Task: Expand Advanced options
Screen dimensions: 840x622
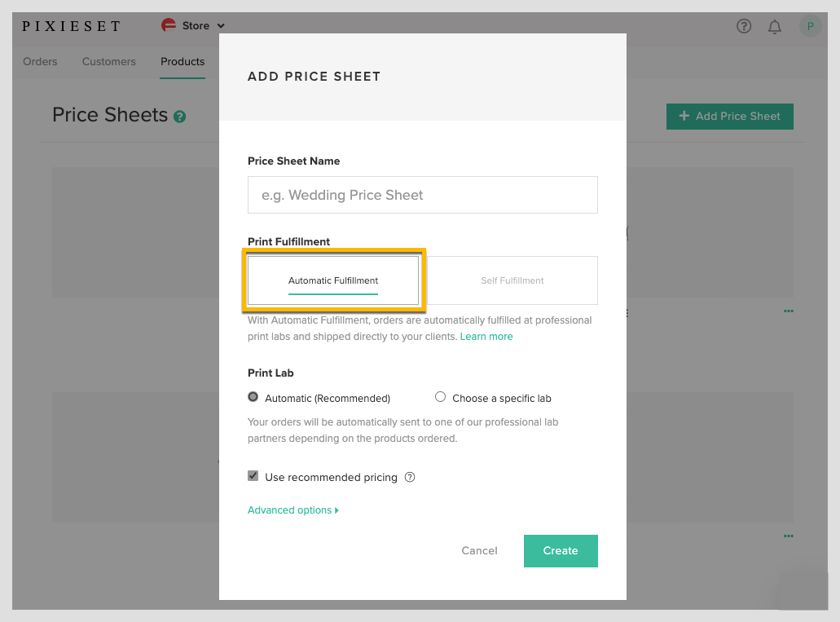Action: (292, 510)
